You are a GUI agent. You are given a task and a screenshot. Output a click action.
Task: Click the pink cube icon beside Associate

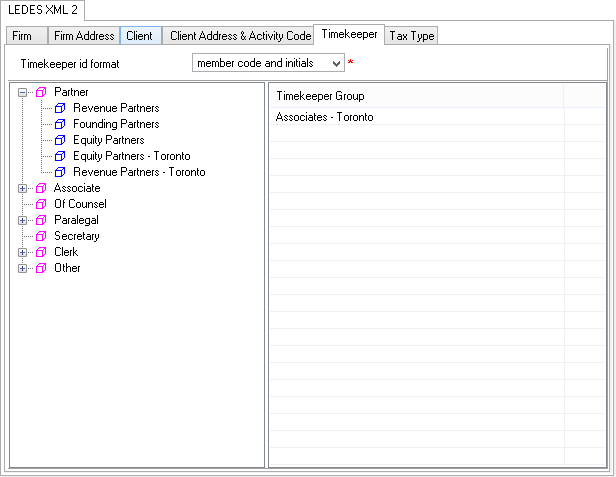[41, 188]
